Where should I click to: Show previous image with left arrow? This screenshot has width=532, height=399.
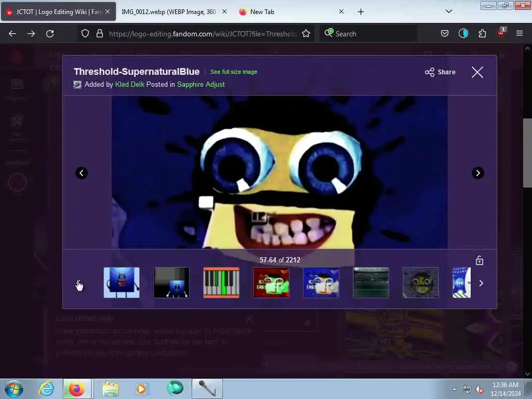82,173
